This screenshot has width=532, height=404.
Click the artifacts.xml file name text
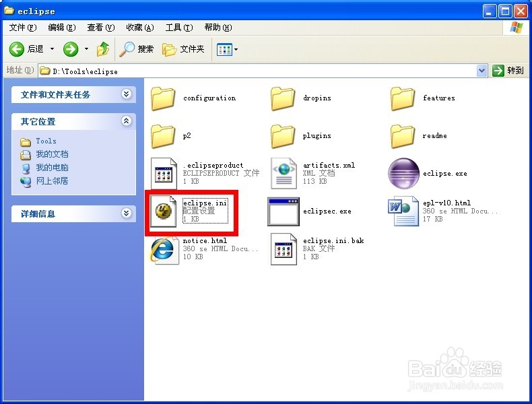coord(329,165)
